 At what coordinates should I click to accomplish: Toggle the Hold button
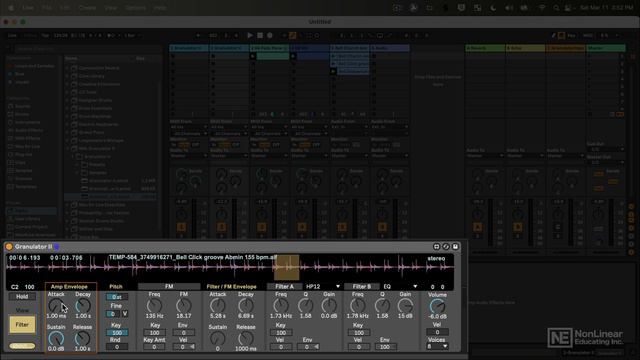22,296
